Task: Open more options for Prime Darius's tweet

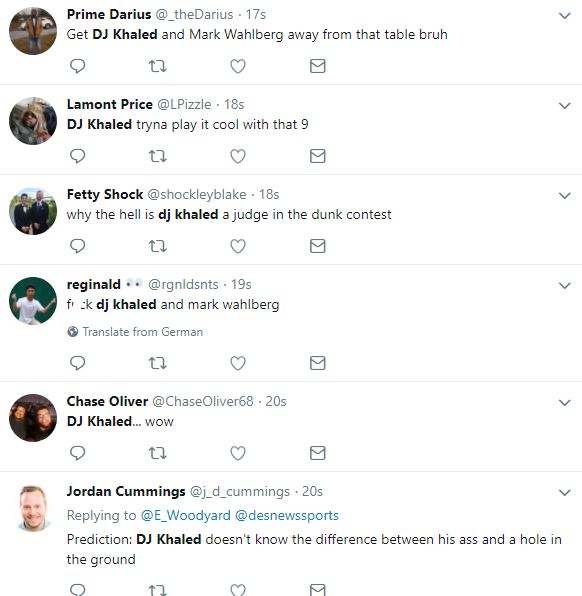Action: tap(565, 16)
